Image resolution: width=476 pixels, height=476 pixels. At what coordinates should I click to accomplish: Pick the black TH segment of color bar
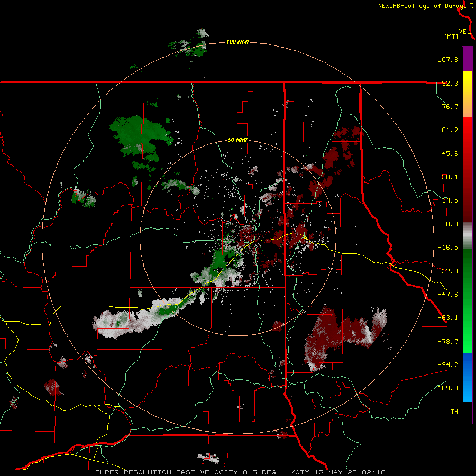tap(467, 412)
